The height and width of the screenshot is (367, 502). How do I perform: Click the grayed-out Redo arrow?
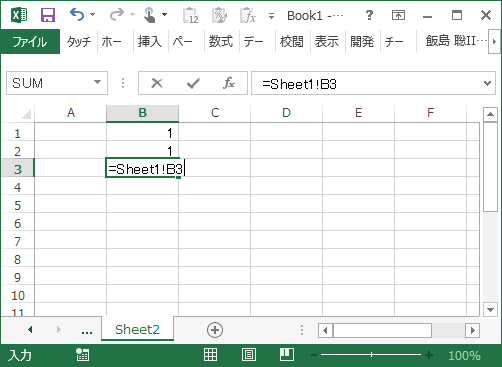(117, 15)
